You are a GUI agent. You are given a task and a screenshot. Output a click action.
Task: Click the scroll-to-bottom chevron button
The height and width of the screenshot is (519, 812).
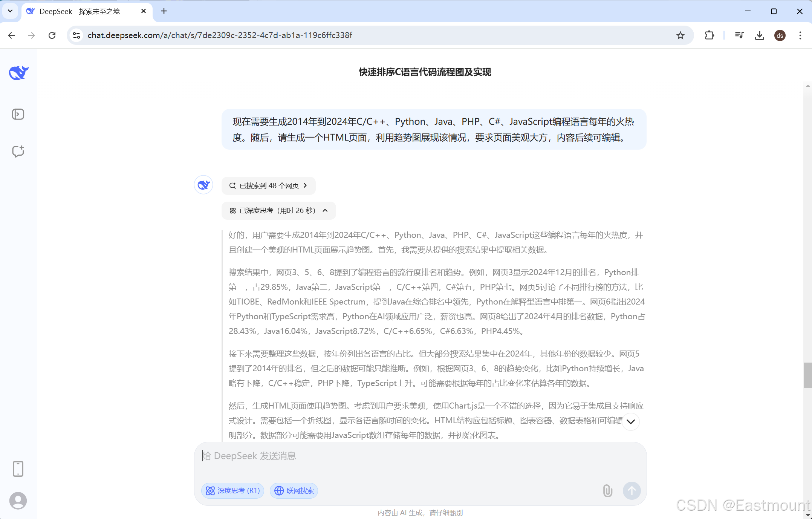pyautogui.click(x=631, y=421)
